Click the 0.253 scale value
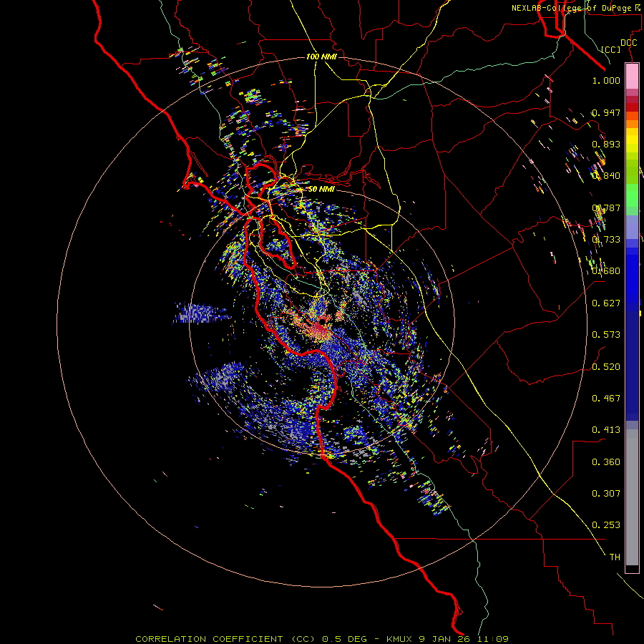 click(606, 525)
